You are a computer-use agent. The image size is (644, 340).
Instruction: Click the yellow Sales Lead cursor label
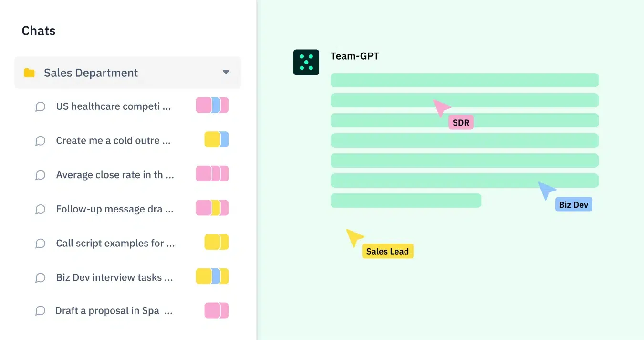[387, 251]
